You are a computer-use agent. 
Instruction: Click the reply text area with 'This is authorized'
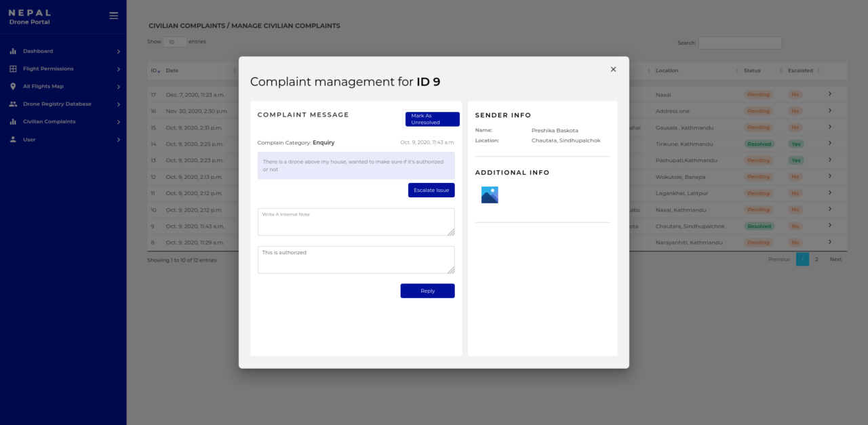(x=355, y=260)
